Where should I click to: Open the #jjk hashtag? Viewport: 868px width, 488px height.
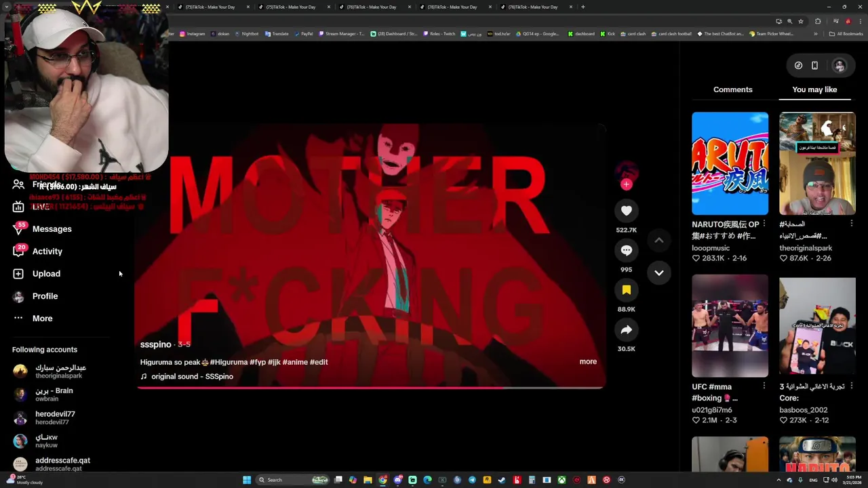click(x=274, y=362)
